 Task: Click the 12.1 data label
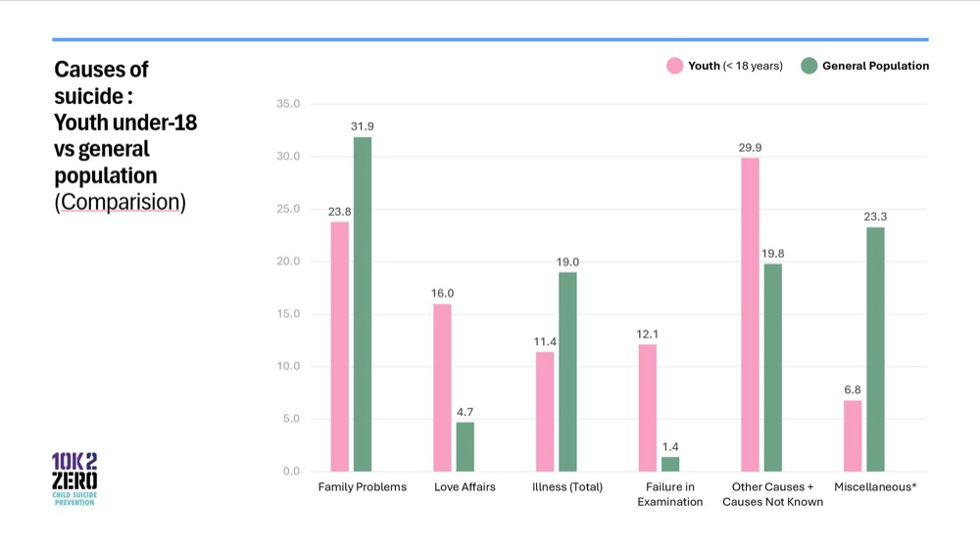(x=648, y=334)
